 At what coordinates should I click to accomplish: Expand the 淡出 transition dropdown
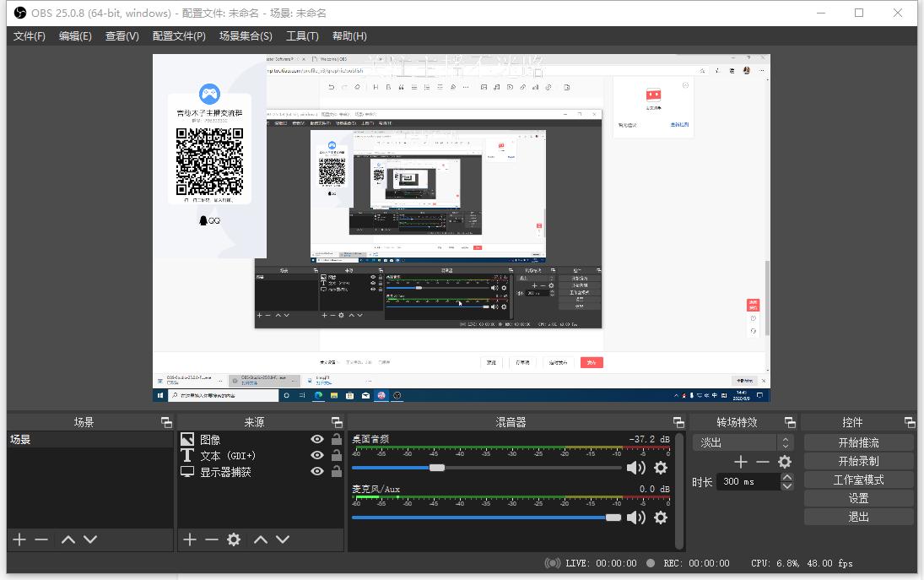click(786, 442)
